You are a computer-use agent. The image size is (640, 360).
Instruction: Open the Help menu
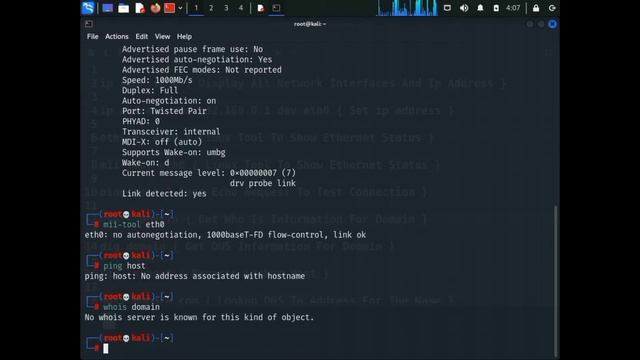tap(184, 36)
